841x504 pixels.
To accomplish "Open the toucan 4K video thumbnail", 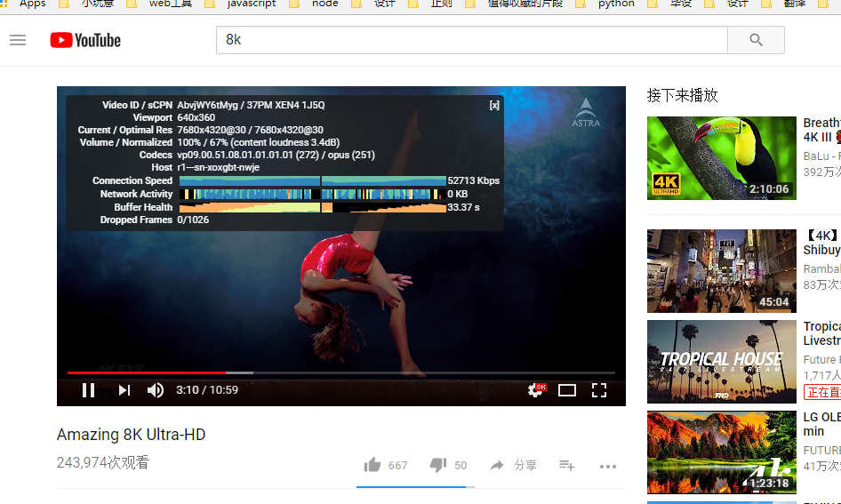I will click(721, 158).
